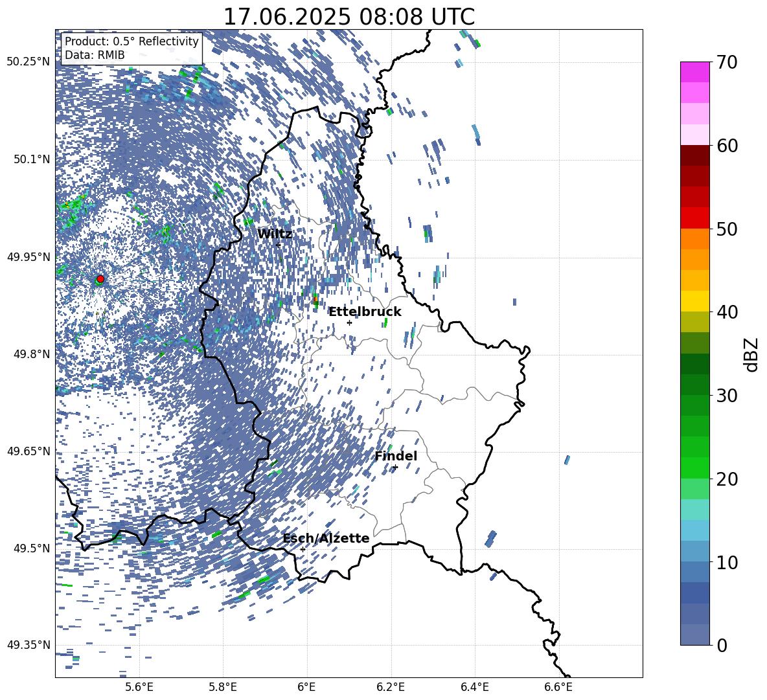Click the 50.1°N latitude label
The width and height of the screenshot is (767, 700).
[32, 159]
